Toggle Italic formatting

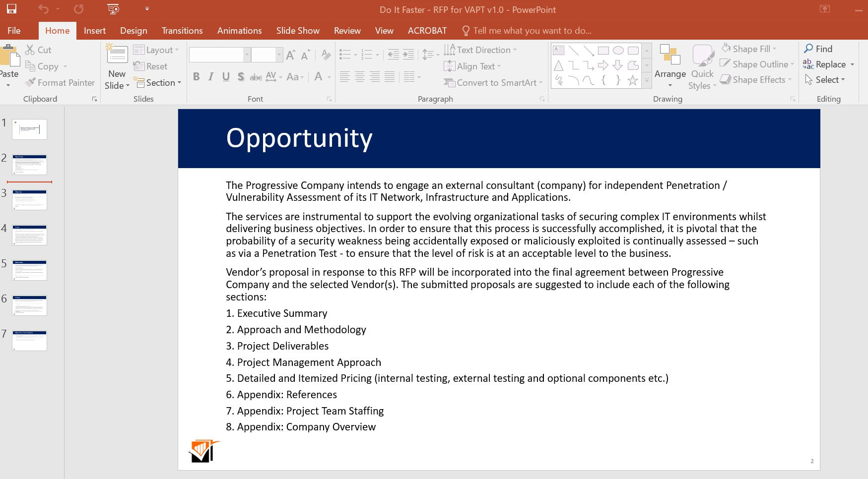pyautogui.click(x=211, y=77)
